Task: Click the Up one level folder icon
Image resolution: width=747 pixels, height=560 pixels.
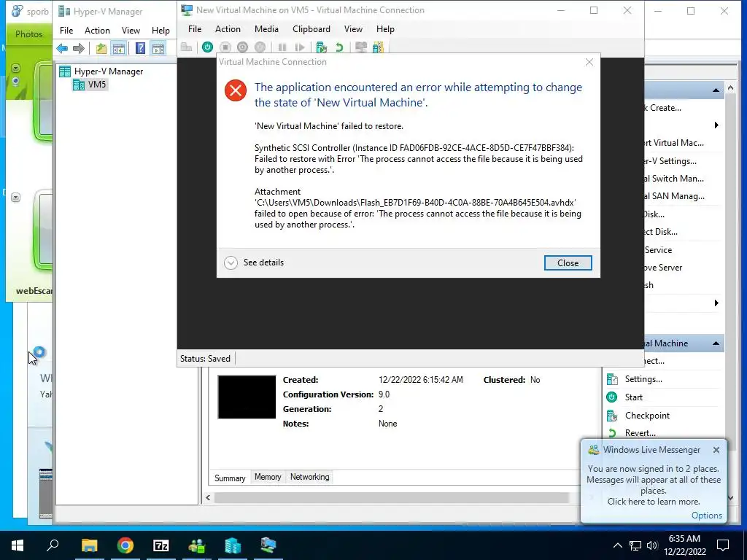Action: pos(101,48)
